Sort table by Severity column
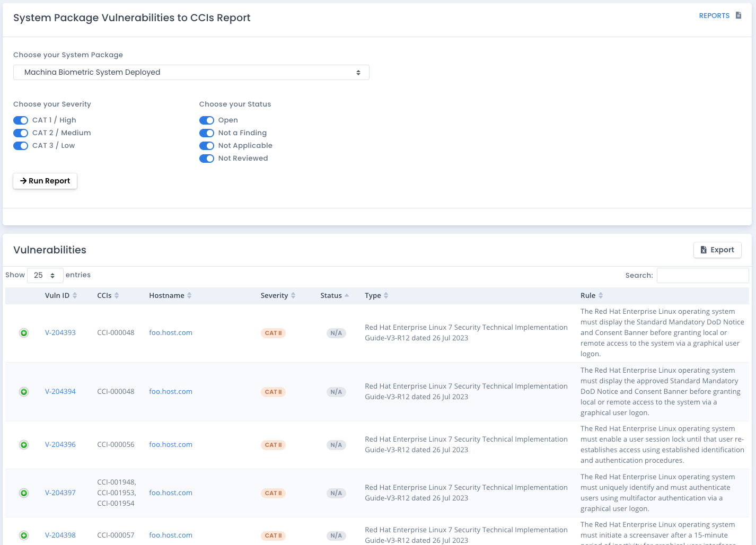Screen dimensions: 756x545 coord(278,295)
